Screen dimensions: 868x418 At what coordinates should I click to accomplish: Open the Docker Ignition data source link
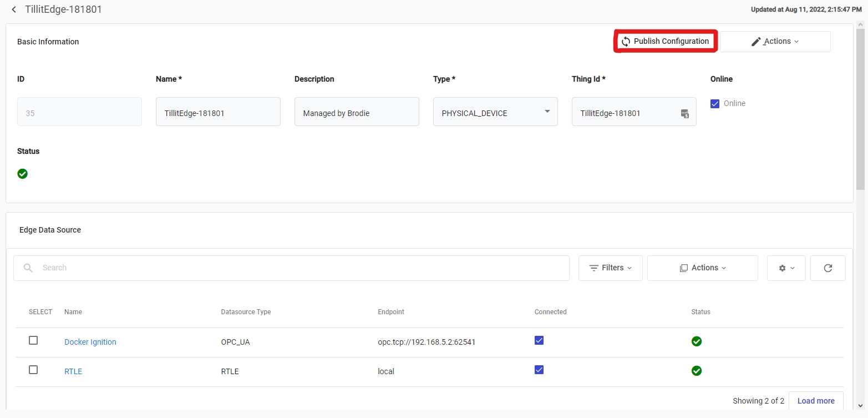coord(90,342)
